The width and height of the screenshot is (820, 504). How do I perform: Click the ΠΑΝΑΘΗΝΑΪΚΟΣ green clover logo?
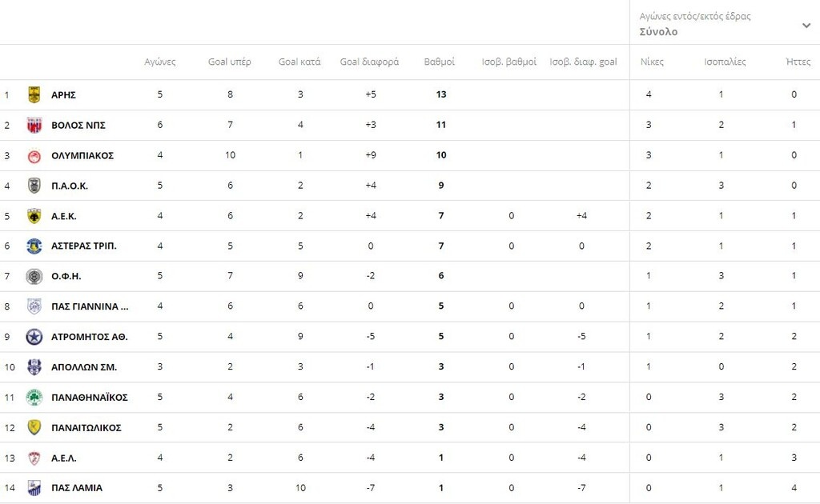pos(34,398)
